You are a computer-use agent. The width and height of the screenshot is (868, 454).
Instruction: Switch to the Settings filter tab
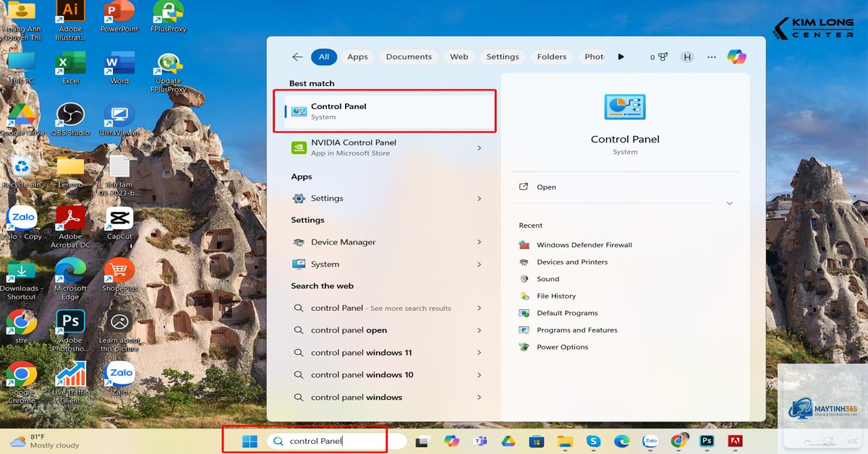(503, 57)
